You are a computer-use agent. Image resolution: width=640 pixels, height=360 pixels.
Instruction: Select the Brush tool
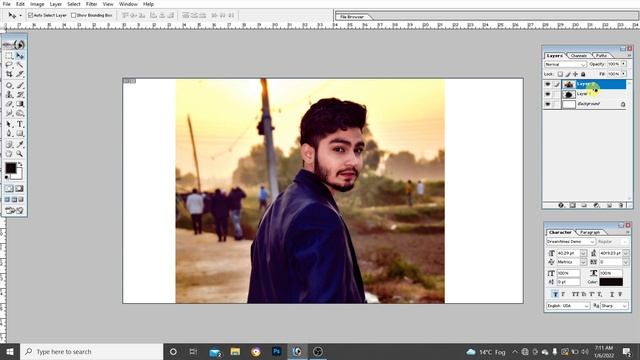(20, 85)
